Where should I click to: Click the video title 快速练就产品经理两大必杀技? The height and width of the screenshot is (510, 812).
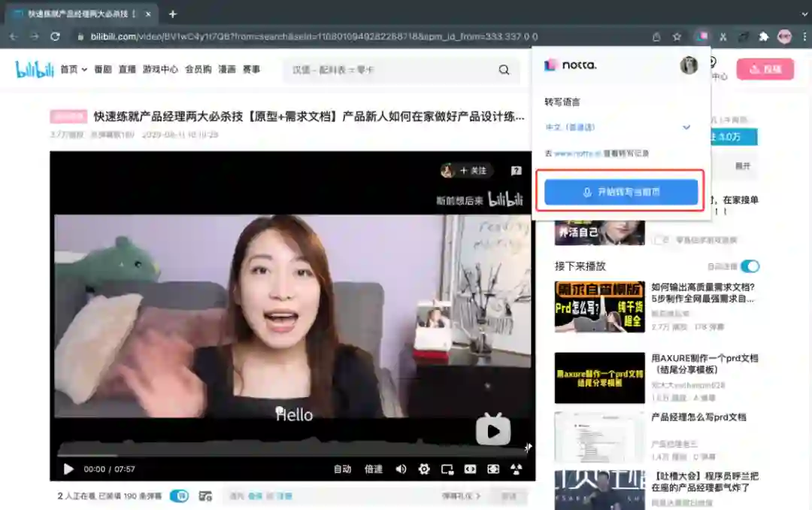pyautogui.click(x=309, y=117)
